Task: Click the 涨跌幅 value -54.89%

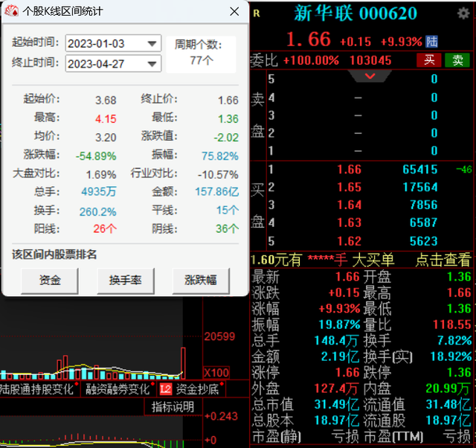Action: (96, 156)
